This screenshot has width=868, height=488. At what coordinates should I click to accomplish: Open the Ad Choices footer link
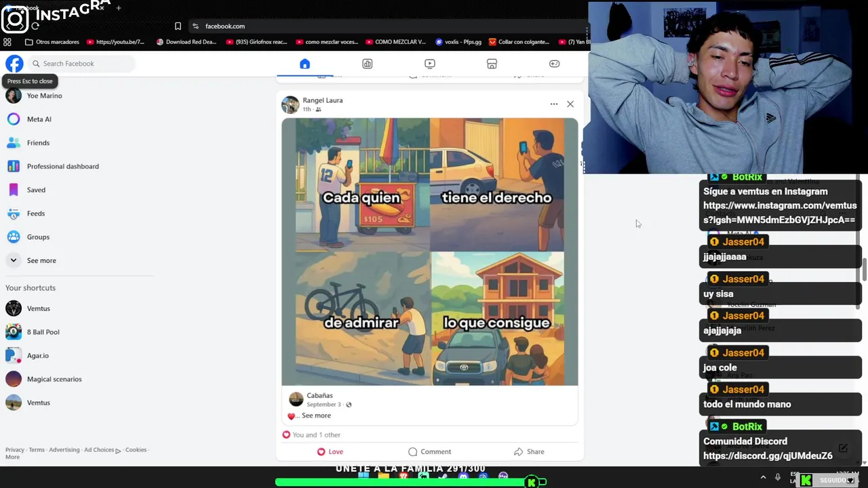pyautogui.click(x=102, y=450)
